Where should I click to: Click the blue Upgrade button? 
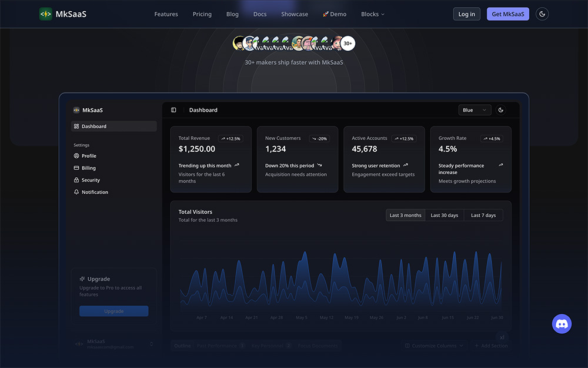[113, 311]
